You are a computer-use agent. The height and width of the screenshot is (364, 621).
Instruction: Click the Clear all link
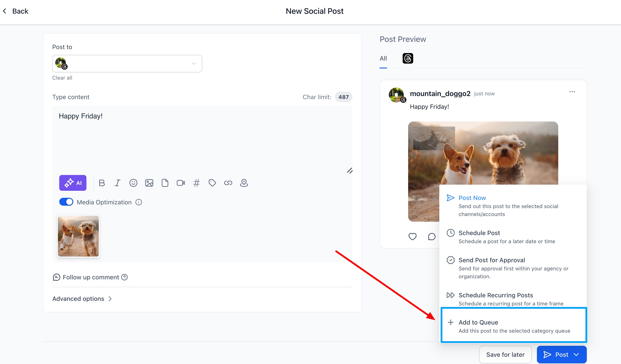click(x=62, y=78)
